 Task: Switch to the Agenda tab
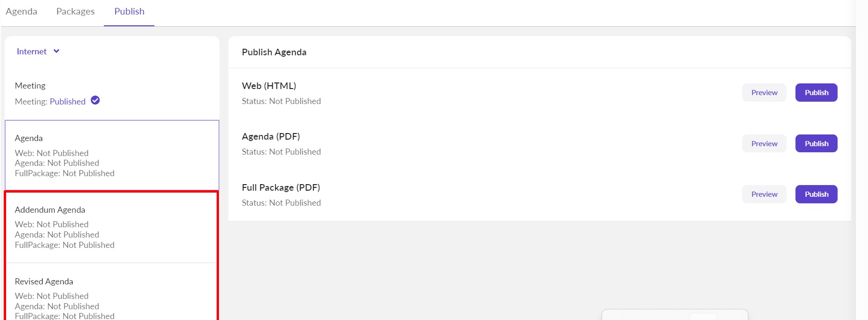pos(22,12)
